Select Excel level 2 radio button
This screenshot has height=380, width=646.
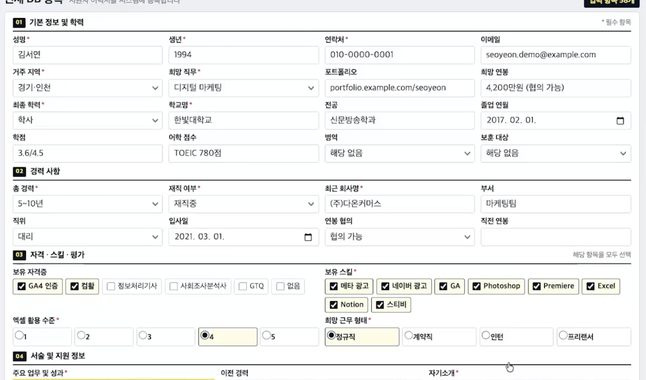(x=81, y=335)
